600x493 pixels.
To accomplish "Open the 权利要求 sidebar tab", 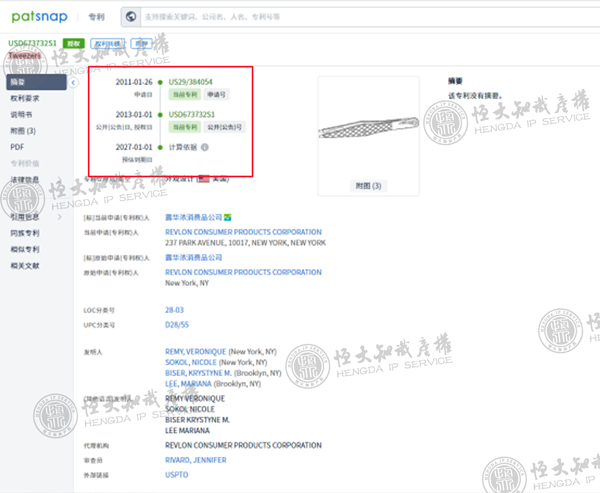I will pyautogui.click(x=25, y=98).
